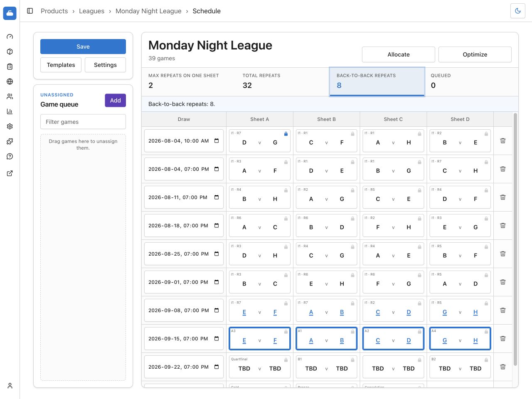Click the Filter games input field
The height and width of the screenshot is (399, 532).
83,122
